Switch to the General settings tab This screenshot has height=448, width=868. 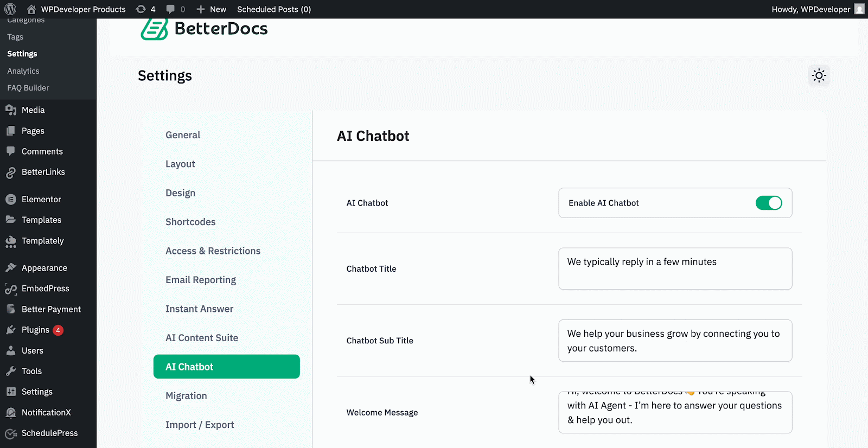[x=183, y=135]
